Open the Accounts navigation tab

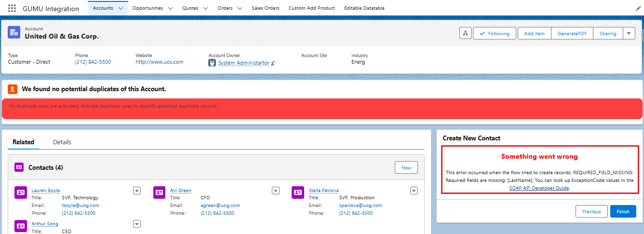(103, 8)
